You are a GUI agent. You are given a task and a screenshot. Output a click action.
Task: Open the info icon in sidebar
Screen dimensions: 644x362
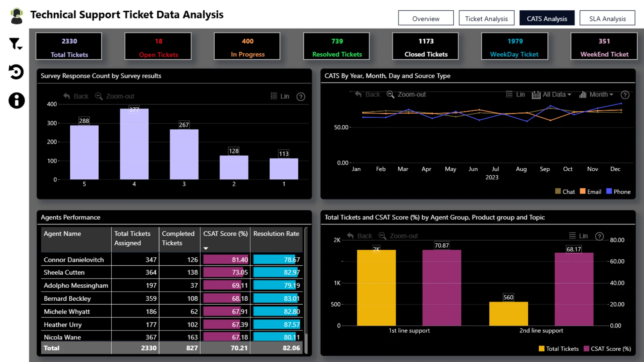tap(16, 100)
